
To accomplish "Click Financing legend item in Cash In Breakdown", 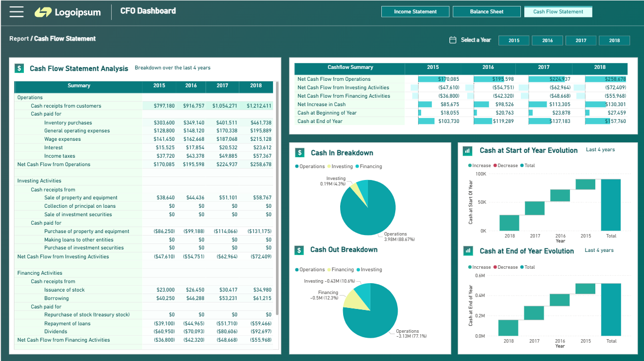I will [369, 167].
